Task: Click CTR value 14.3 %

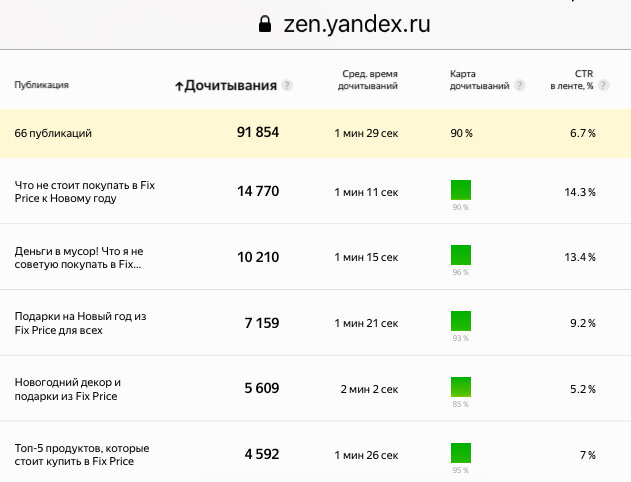Action: coord(580,192)
